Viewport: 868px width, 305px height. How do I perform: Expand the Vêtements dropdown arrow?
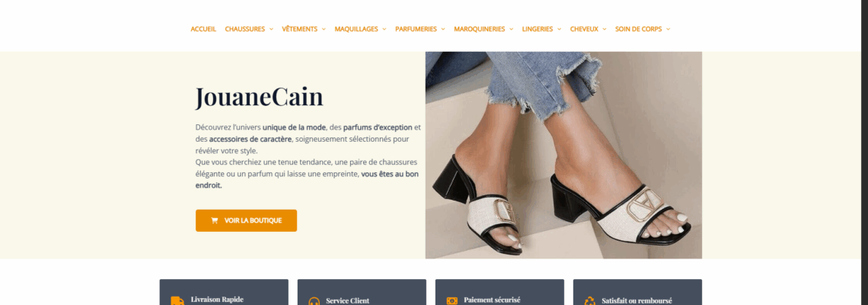tap(324, 30)
